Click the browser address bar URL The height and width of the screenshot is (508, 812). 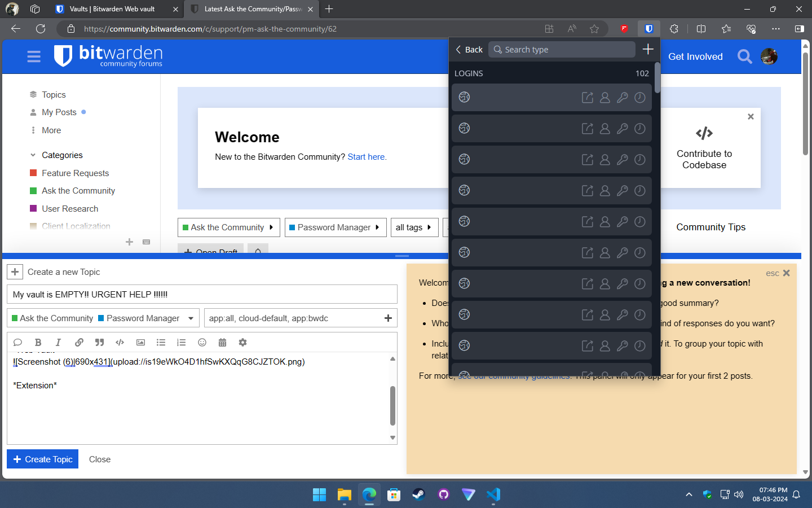[210, 29]
